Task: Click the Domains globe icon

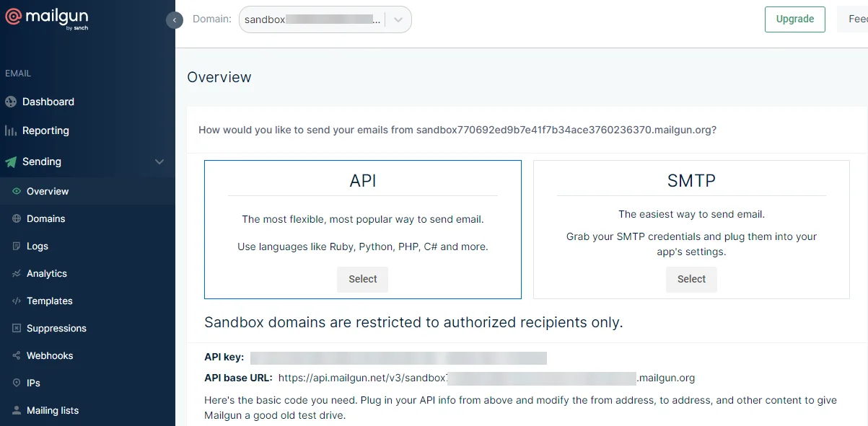Action: (x=17, y=218)
